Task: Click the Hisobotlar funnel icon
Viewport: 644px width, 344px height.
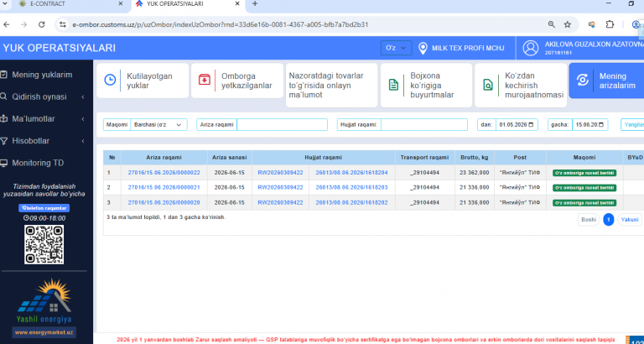Action: pyautogui.click(x=3, y=141)
